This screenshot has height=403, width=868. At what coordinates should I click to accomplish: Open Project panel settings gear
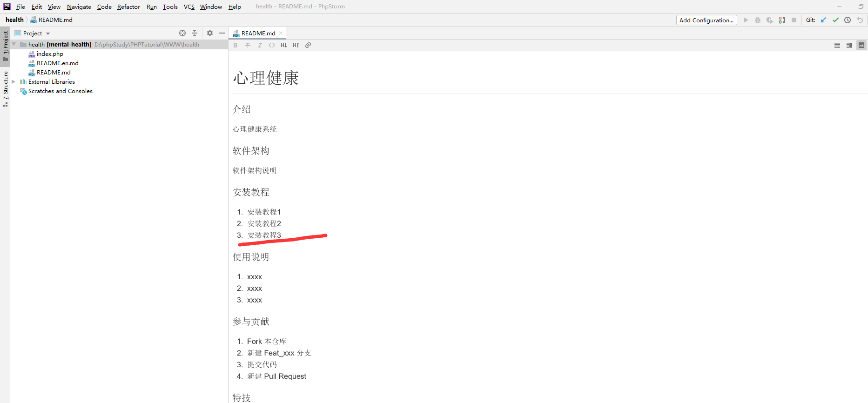pos(210,33)
